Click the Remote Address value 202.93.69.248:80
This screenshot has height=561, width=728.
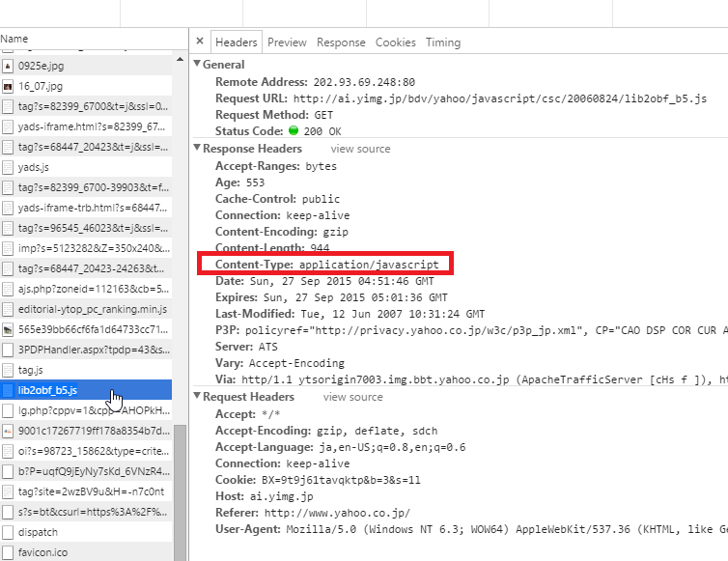pyautogui.click(x=364, y=82)
